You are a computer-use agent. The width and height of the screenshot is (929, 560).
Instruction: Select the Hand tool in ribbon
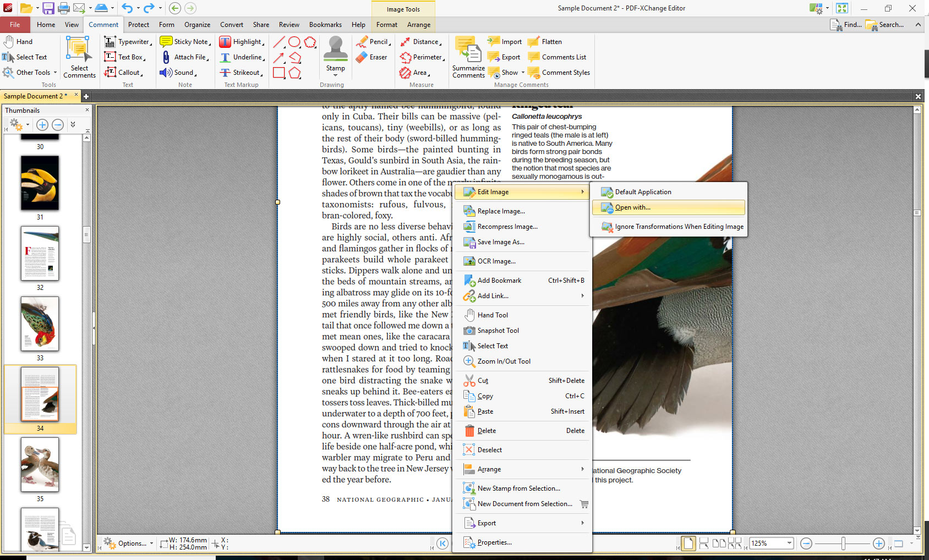coord(18,42)
